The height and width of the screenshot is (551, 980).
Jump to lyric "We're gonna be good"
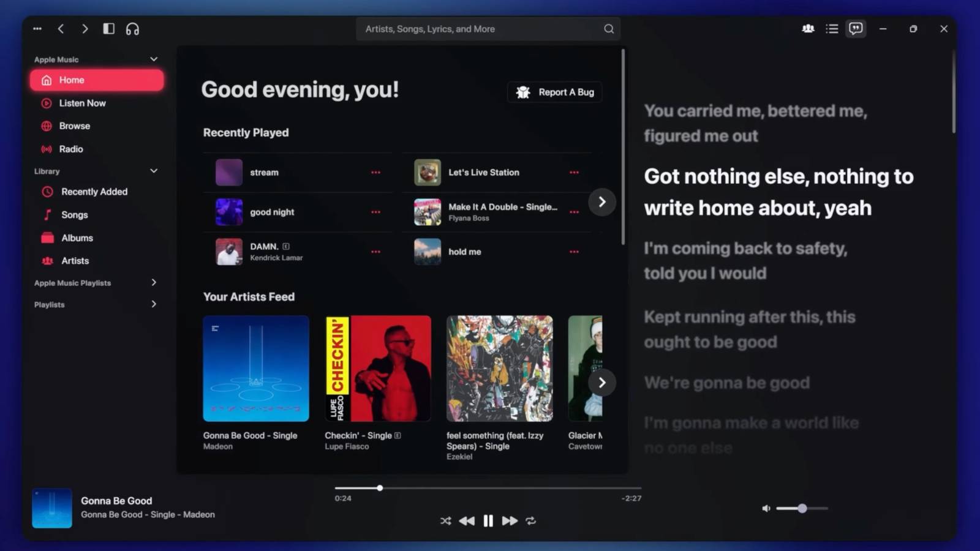pyautogui.click(x=726, y=383)
